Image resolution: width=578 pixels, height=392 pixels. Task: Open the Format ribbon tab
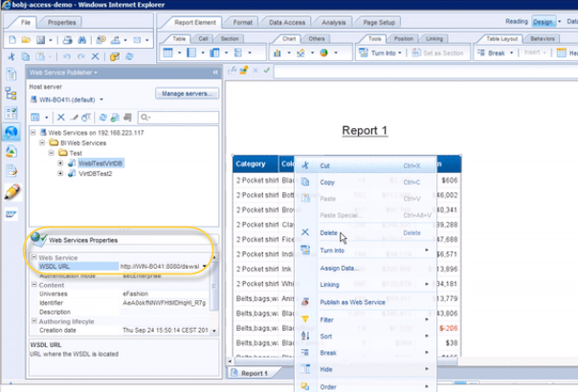tap(242, 23)
